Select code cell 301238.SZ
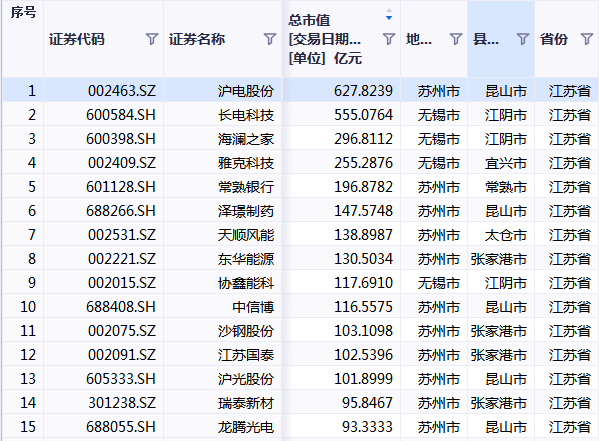The width and height of the screenshot is (599, 441). click(x=122, y=403)
